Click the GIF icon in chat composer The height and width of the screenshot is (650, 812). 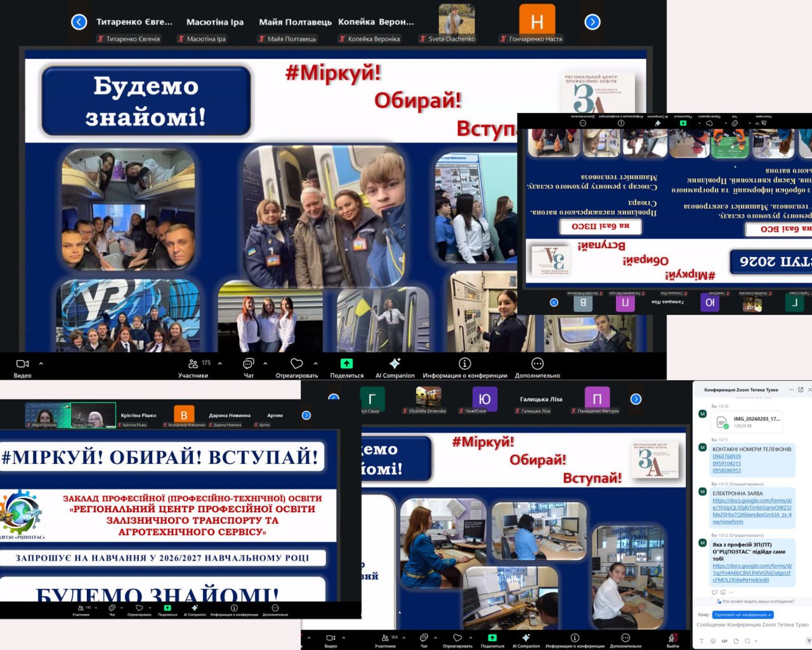(x=724, y=641)
